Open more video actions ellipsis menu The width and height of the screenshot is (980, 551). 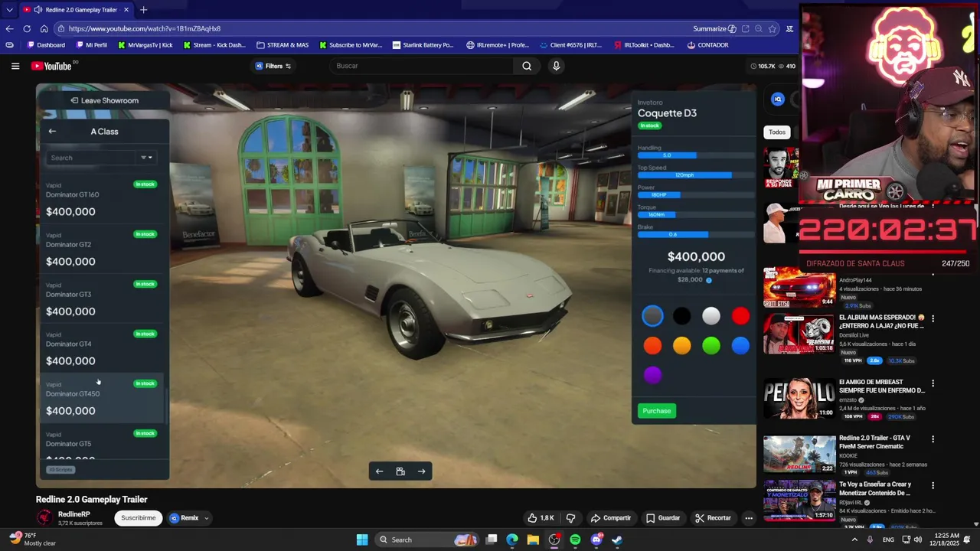click(749, 518)
